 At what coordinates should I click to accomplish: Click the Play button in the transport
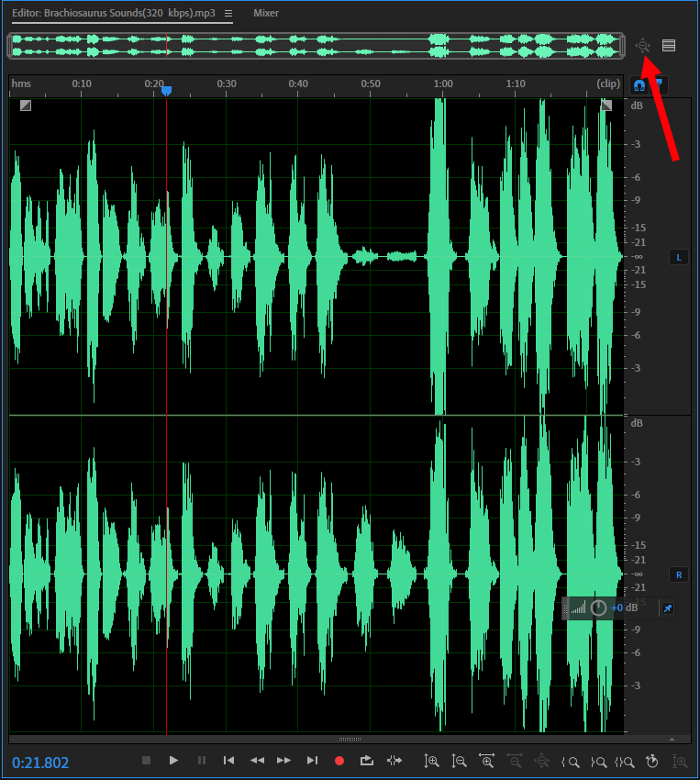point(173,761)
